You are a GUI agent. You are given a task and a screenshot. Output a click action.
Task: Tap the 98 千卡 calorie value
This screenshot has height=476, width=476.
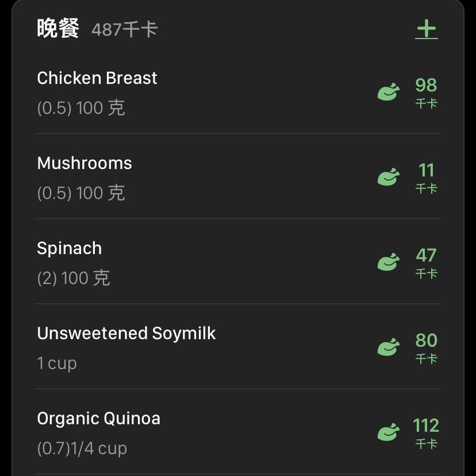426,92
